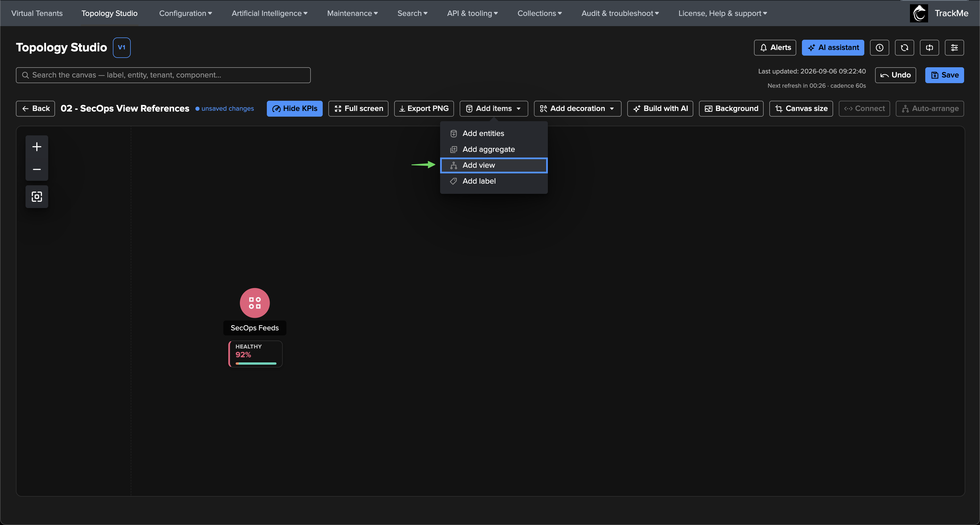Image resolution: width=980 pixels, height=525 pixels.
Task: Open the Configuration menu
Action: (x=186, y=13)
